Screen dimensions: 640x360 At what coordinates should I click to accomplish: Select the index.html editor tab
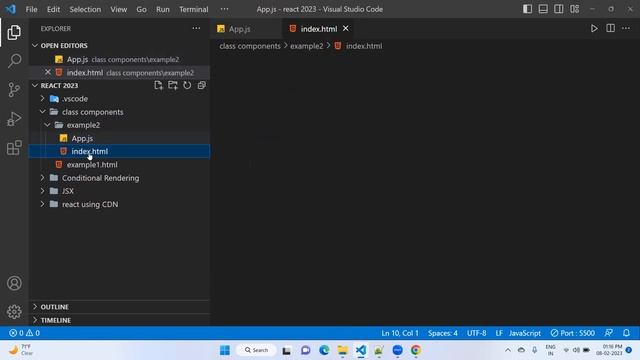click(319, 29)
